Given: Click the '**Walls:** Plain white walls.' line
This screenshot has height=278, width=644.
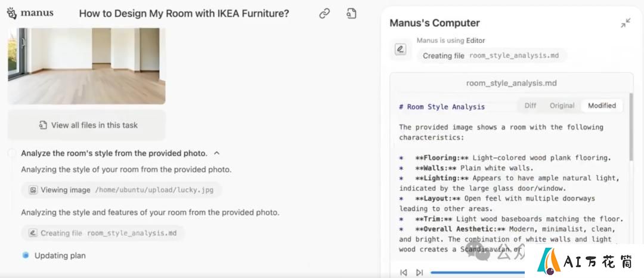Looking at the screenshot, I should pyautogui.click(x=466, y=168).
